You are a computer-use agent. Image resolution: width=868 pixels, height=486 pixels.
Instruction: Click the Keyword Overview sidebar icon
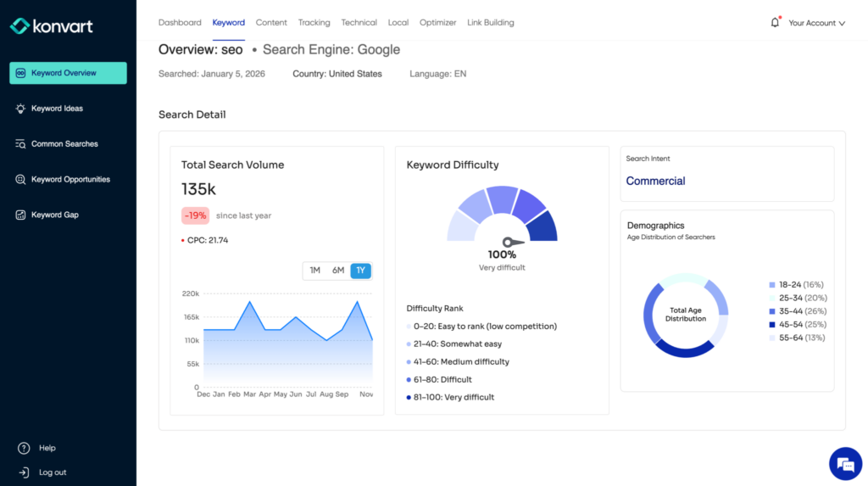20,73
